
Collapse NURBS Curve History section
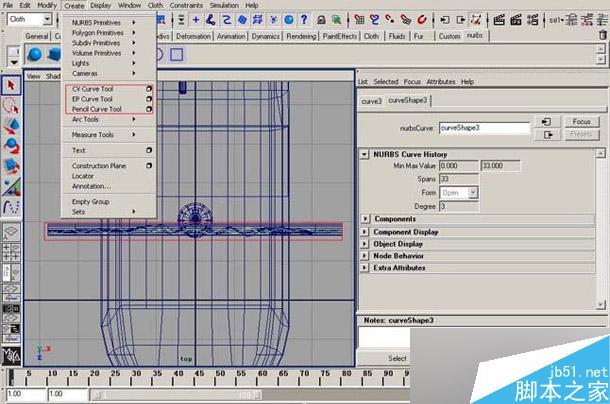click(364, 154)
